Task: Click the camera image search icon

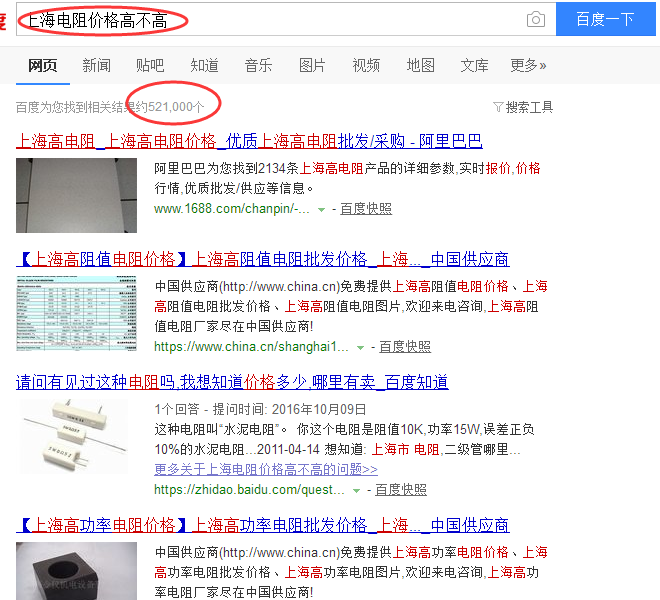Action: [x=535, y=19]
